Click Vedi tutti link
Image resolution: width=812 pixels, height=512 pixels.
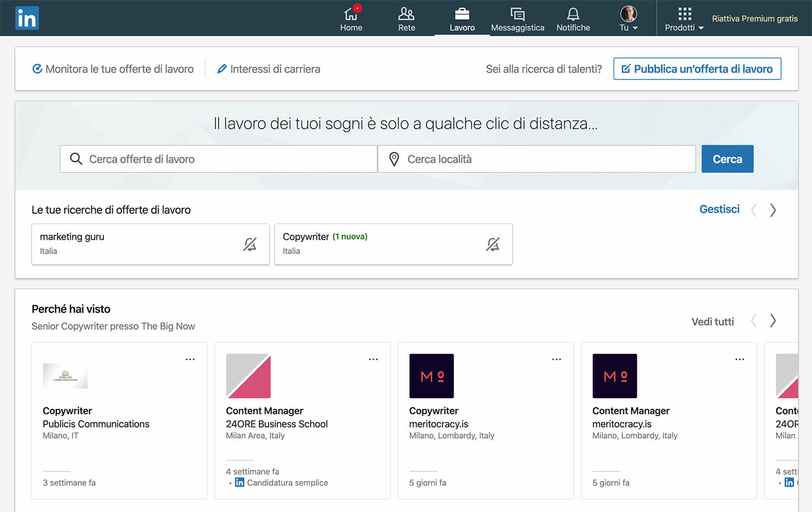click(x=713, y=321)
